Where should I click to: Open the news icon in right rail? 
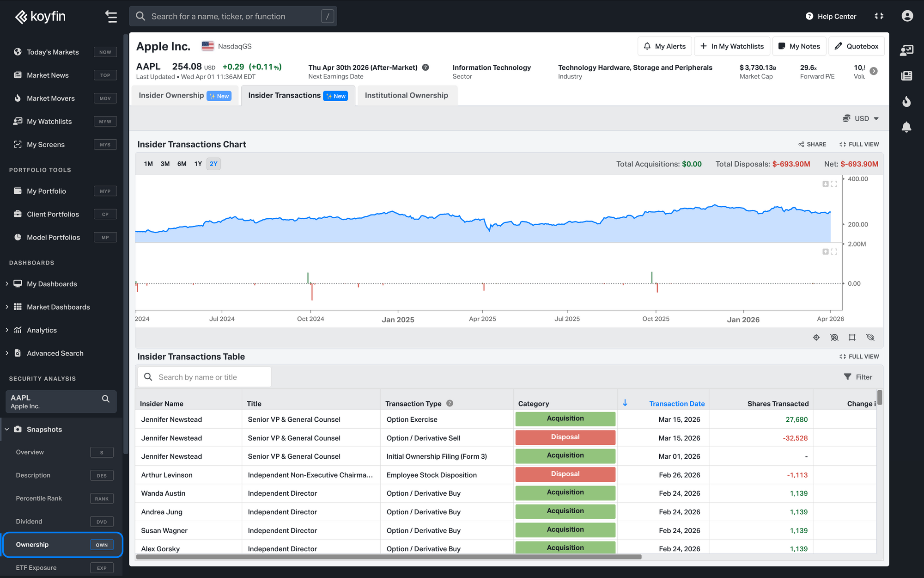[x=906, y=76]
